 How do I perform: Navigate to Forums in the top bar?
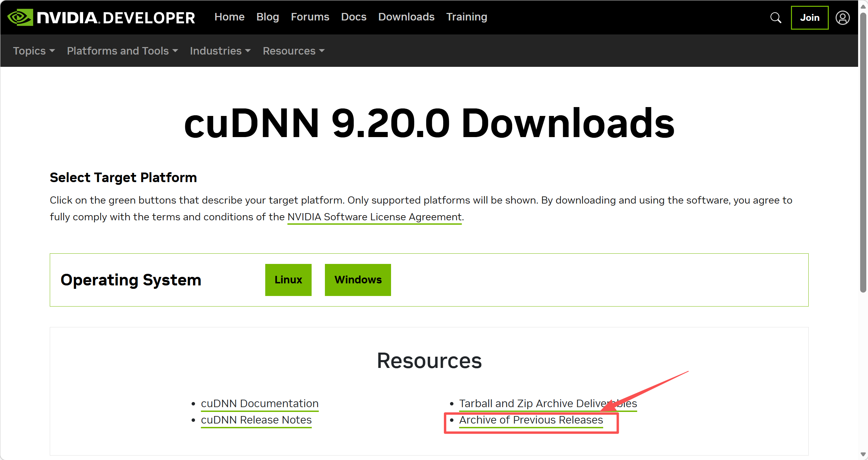(x=310, y=17)
